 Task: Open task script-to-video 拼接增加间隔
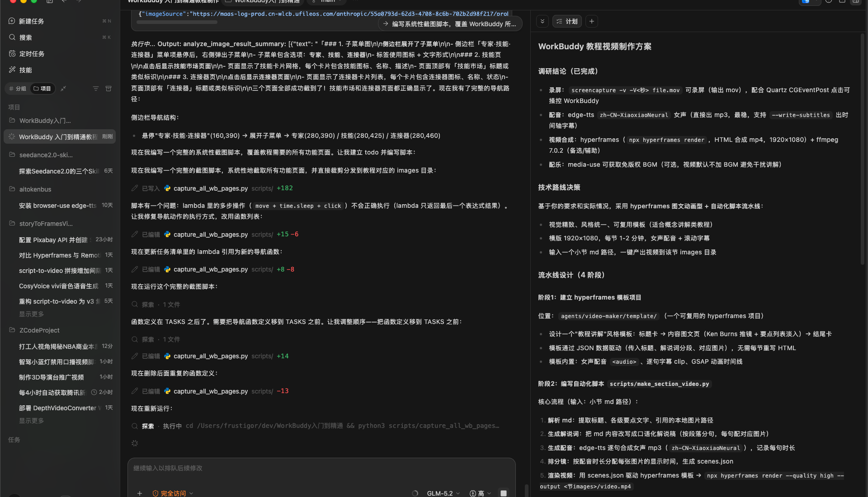pos(60,271)
